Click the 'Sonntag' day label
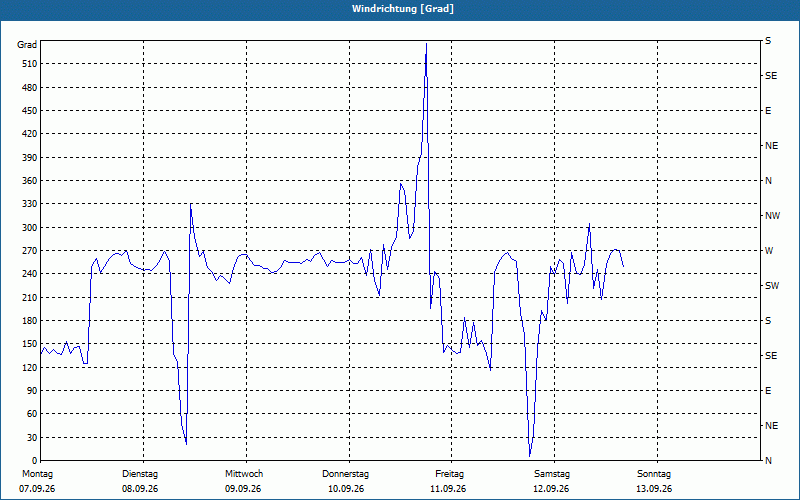 click(x=654, y=474)
